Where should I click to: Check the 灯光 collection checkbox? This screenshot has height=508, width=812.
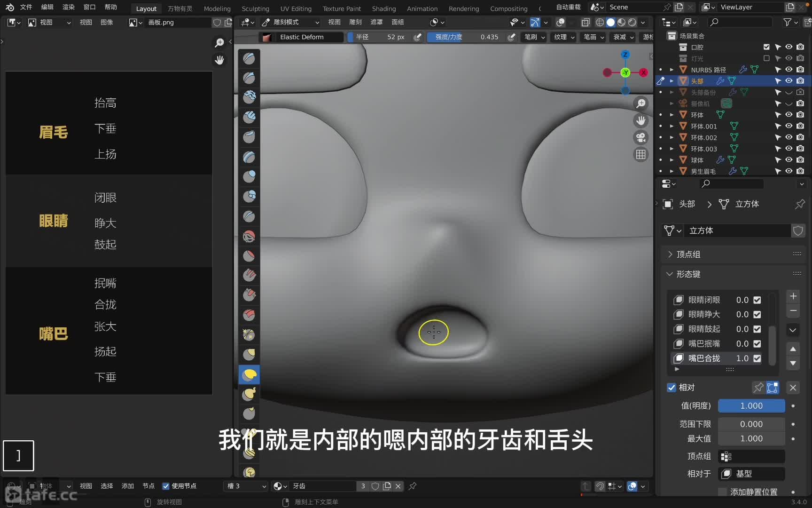click(766, 58)
